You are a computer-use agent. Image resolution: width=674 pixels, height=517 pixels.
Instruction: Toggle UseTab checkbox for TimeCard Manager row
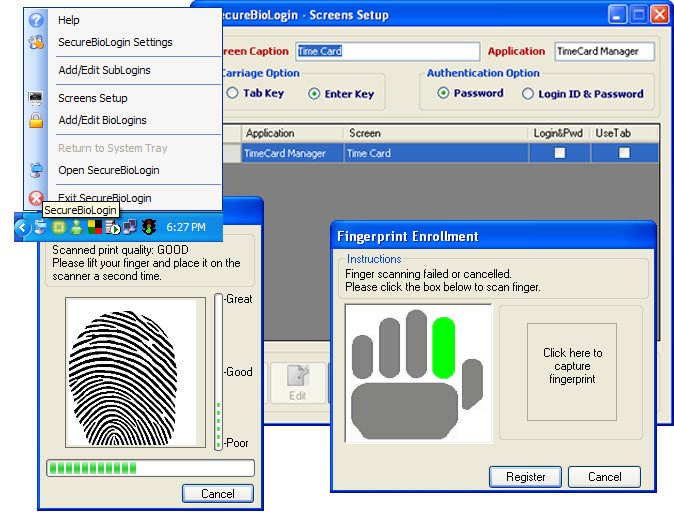624,153
